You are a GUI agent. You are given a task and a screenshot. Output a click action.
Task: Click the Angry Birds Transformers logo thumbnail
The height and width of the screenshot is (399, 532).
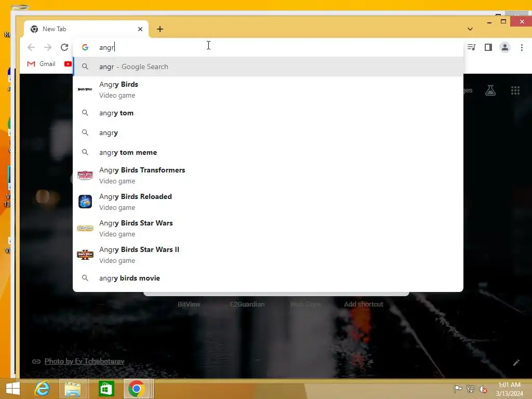click(x=85, y=175)
